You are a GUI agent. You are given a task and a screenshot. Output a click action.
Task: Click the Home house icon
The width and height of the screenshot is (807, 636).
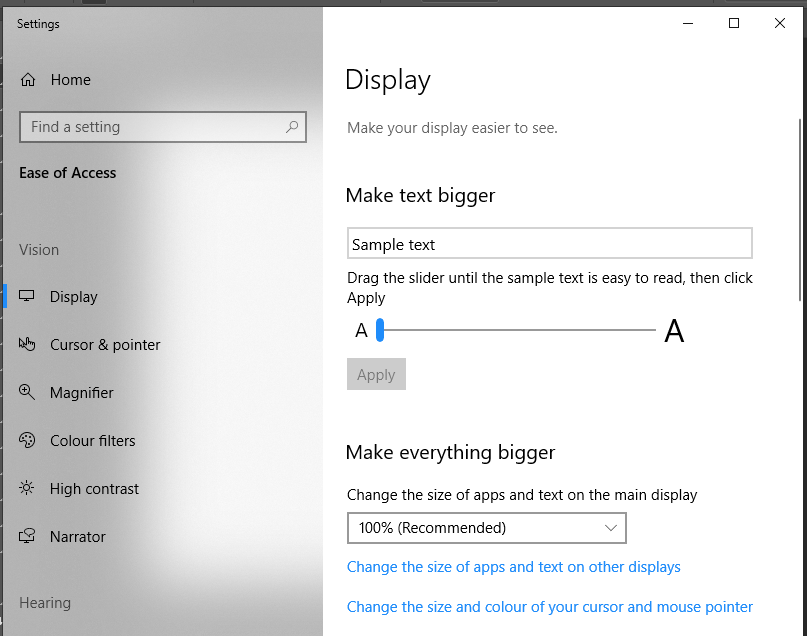pyautogui.click(x=28, y=80)
